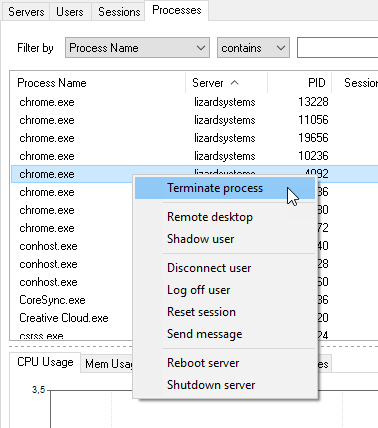Click the Session column header
This screenshot has height=428, width=378.
click(x=355, y=83)
